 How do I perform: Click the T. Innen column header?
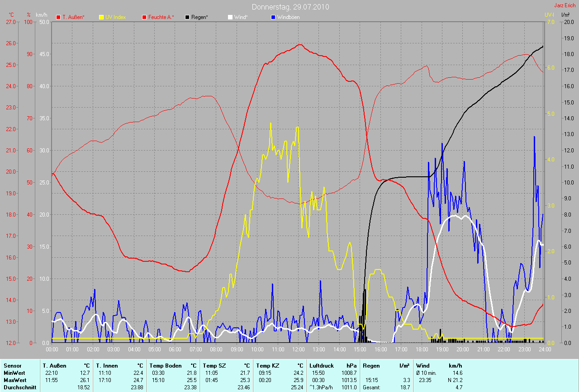point(107,365)
